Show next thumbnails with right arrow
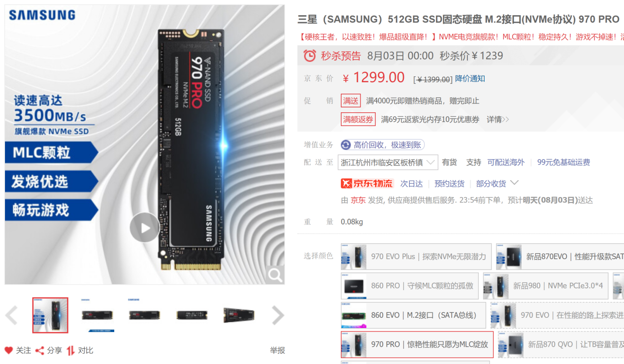The height and width of the screenshot is (364, 624). (278, 316)
